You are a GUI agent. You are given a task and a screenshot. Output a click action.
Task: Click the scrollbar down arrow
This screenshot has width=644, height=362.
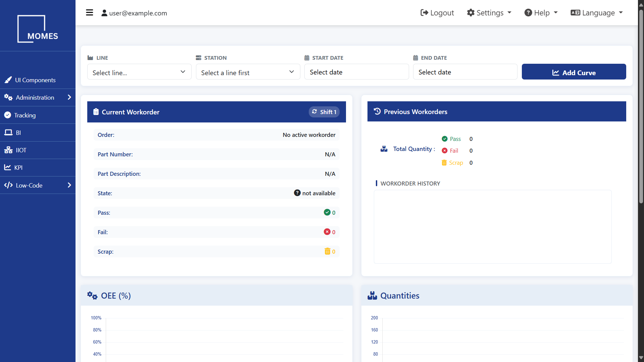pos(641,358)
